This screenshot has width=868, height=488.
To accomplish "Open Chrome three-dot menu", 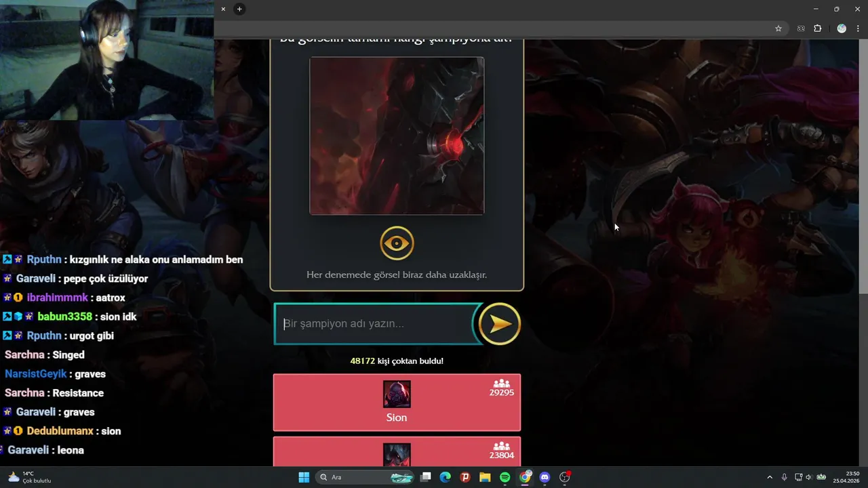I will point(858,28).
